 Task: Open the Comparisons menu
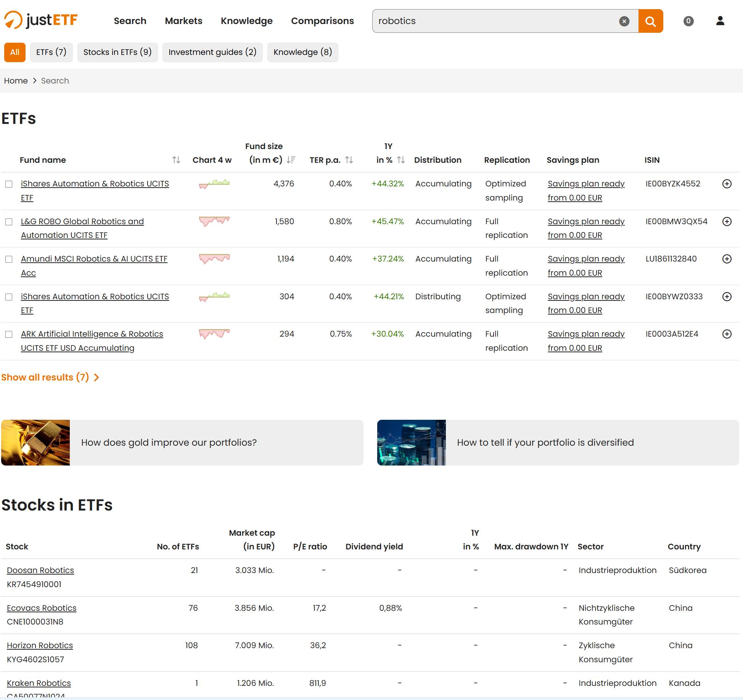tap(322, 21)
